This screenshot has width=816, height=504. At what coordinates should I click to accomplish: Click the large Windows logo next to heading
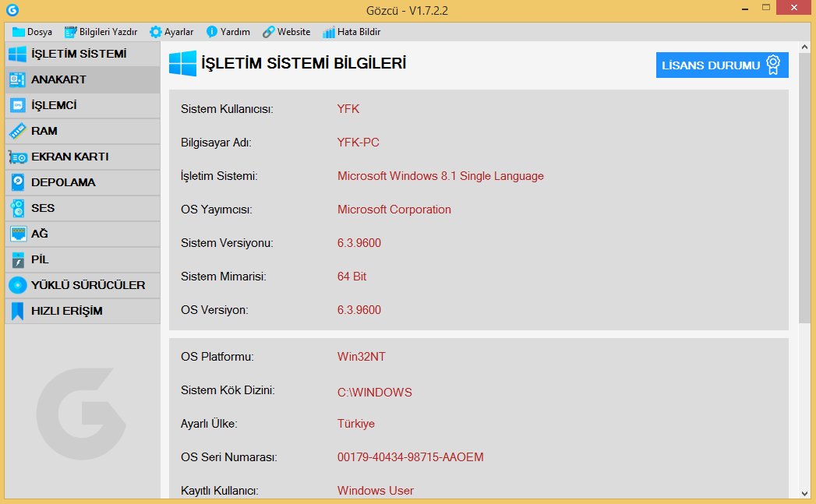coord(182,63)
